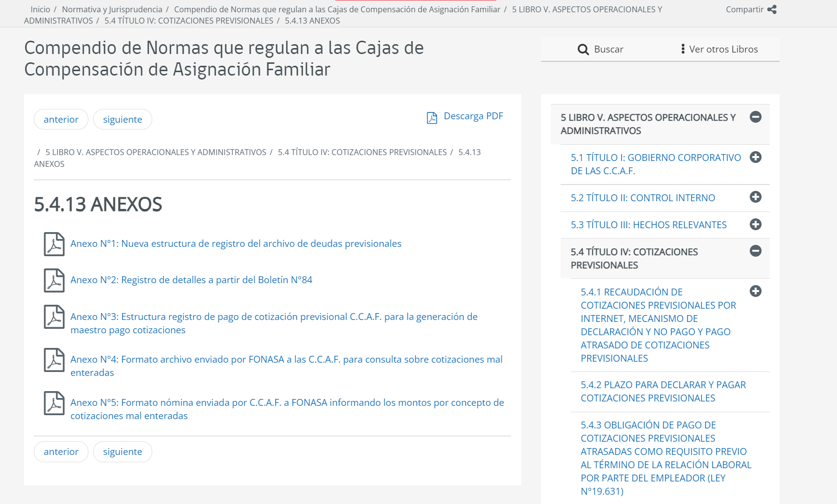This screenshot has width=837, height=504.
Task: Click the share icon next to Compartir
Action: tap(772, 9)
